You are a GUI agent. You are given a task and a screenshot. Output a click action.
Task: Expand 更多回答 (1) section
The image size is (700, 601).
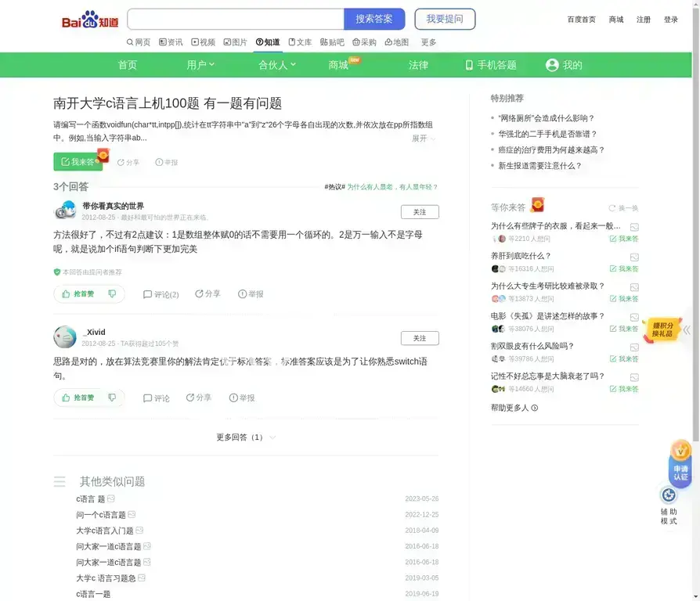[246, 437]
